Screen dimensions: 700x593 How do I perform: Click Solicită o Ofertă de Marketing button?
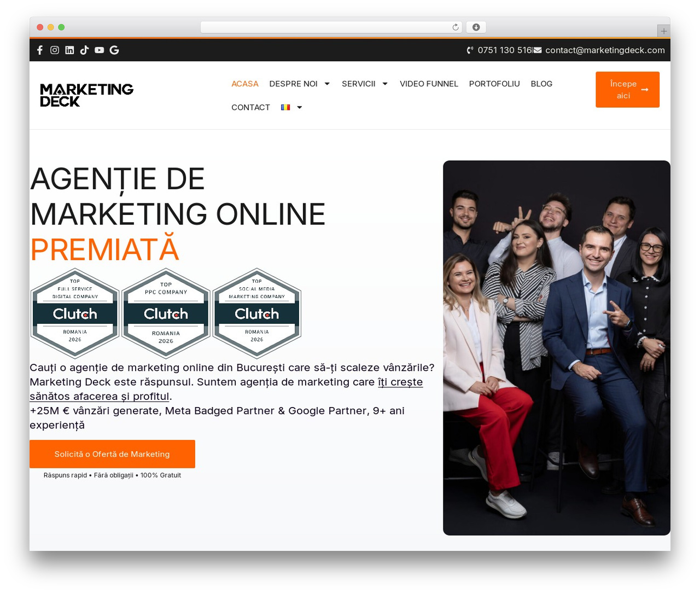coord(112,454)
